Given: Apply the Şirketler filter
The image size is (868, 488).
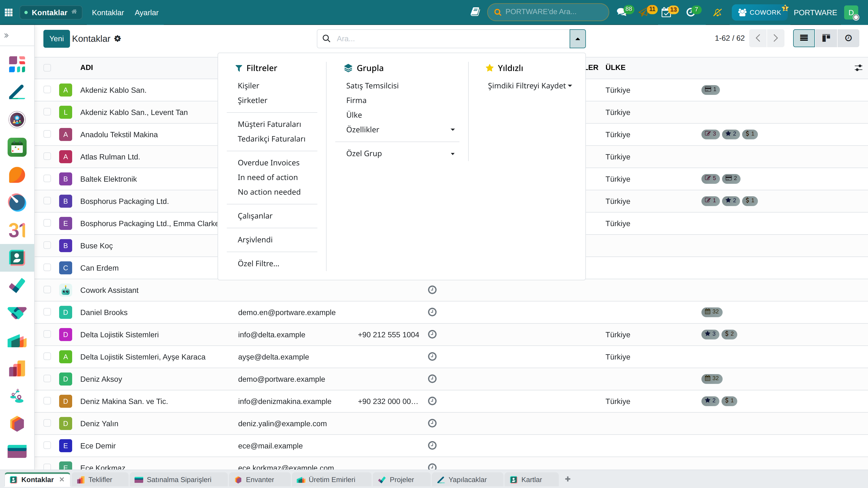Looking at the screenshot, I should point(252,100).
